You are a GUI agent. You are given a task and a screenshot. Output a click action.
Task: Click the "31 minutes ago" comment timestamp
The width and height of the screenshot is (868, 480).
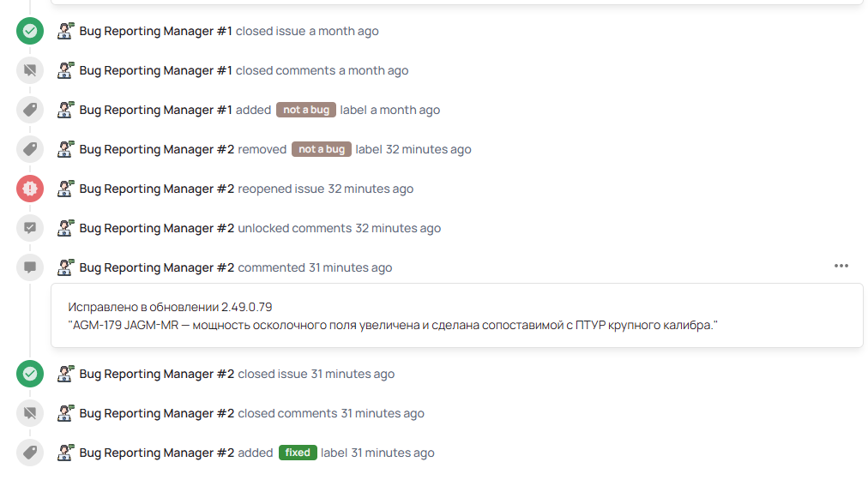(350, 267)
